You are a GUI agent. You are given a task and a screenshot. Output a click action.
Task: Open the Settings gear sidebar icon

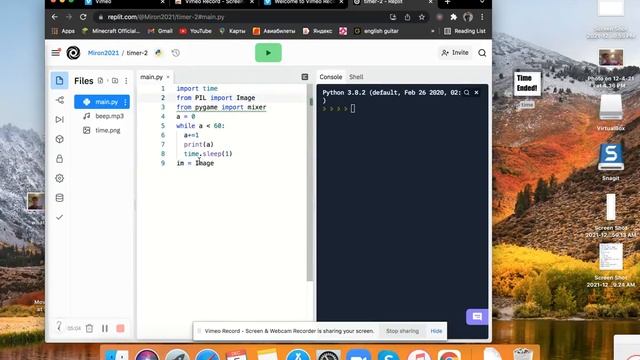click(60, 178)
